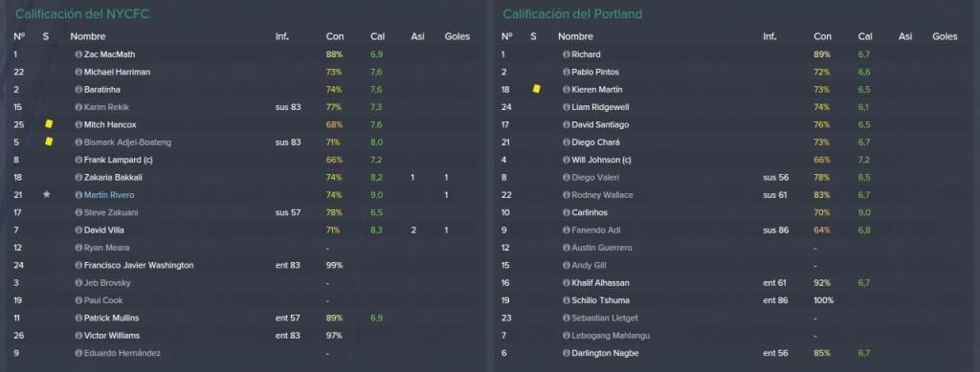Click info icon beside Zac MacMath
Image resolution: width=980 pixels, height=372 pixels.
point(78,55)
